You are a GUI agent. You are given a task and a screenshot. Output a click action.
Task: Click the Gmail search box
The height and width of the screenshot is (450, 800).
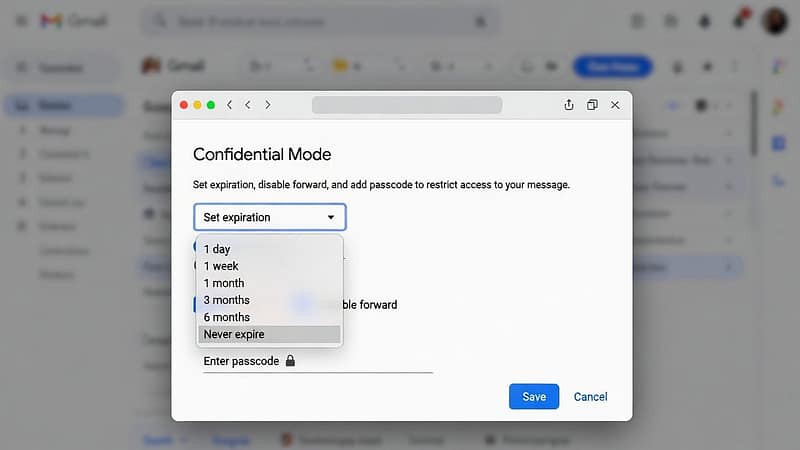(x=320, y=21)
